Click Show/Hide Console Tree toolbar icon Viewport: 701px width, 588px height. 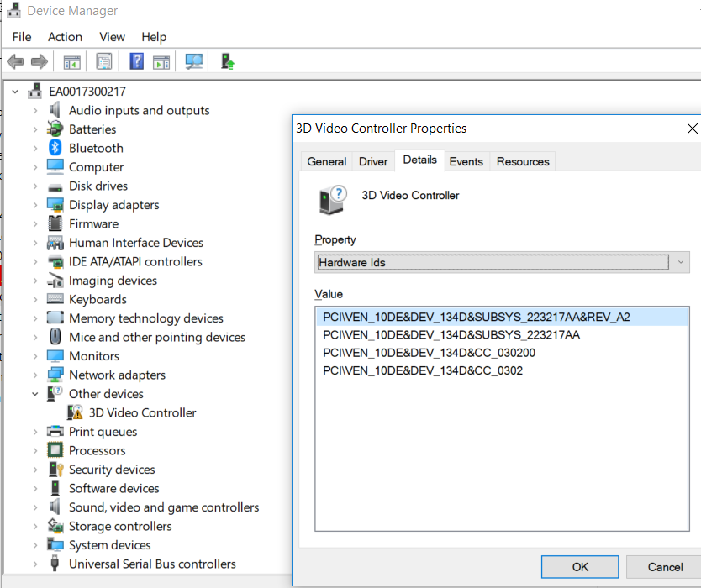(71, 61)
